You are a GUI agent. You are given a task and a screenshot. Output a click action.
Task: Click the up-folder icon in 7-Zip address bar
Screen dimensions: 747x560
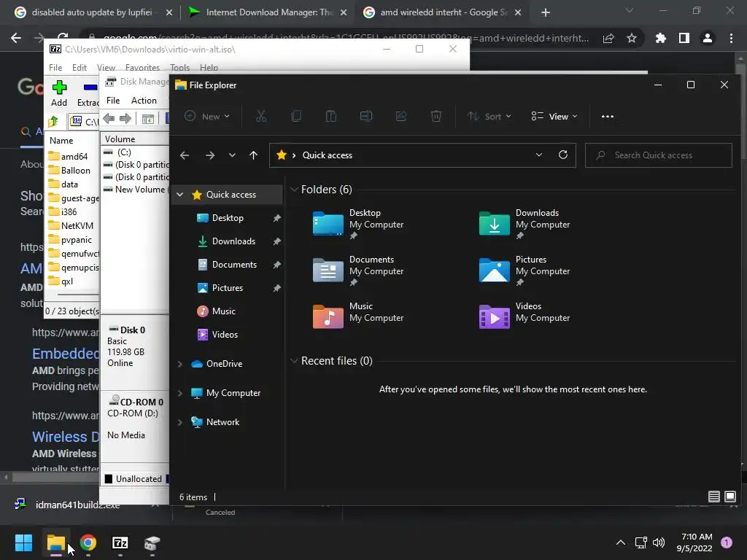53,122
